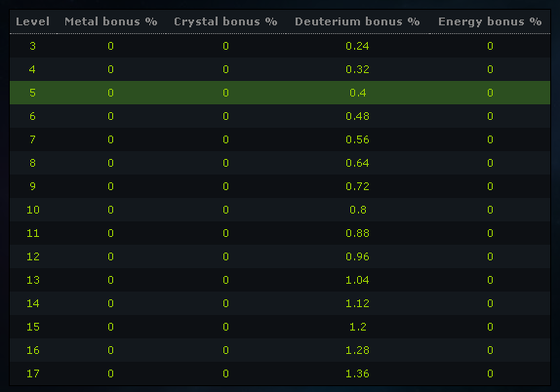Click the 0.24 deuterium bonus value
Screen dimensions: 560x392
coord(357,46)
